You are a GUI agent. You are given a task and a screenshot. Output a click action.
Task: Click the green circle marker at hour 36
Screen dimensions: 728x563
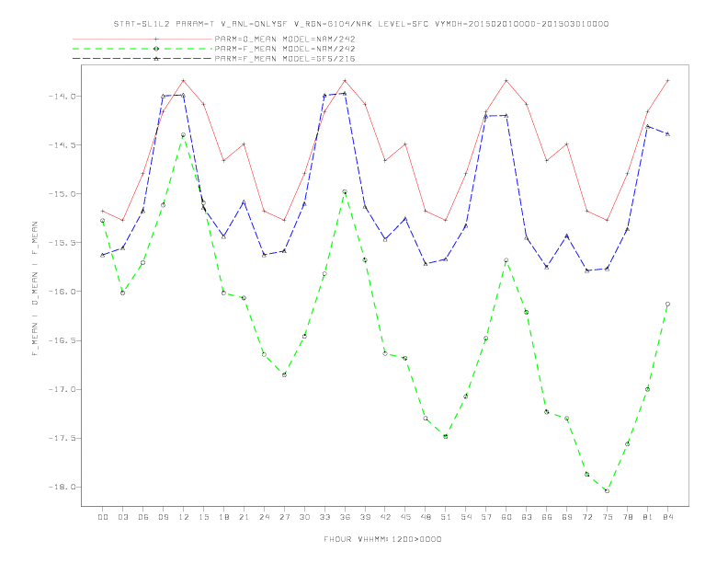tap(345, 192)
